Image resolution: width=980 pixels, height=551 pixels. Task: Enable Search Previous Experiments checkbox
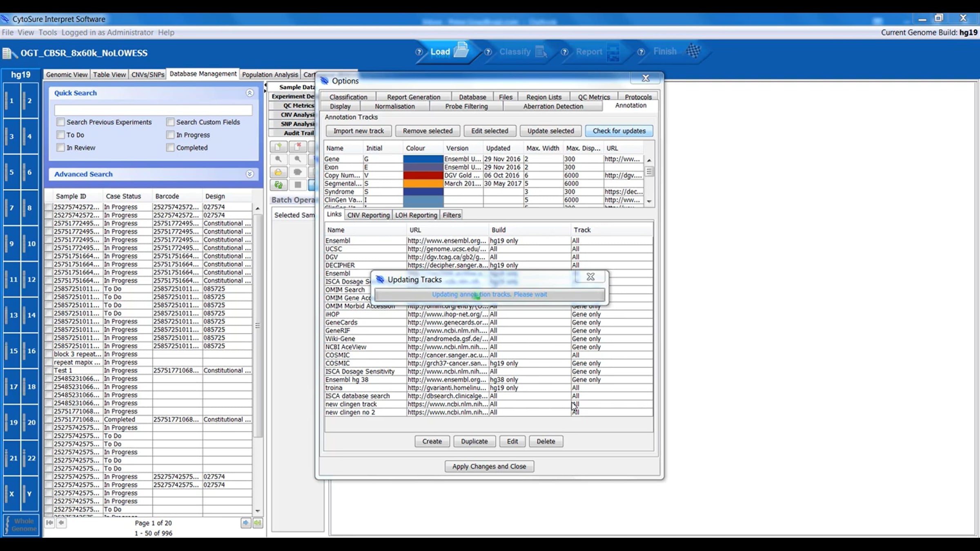coord(61,122)
